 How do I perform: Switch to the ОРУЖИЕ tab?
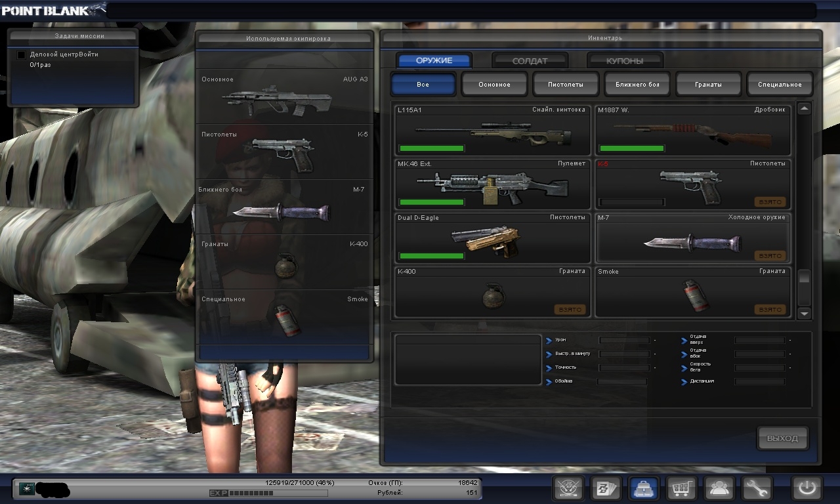[434, 60]
